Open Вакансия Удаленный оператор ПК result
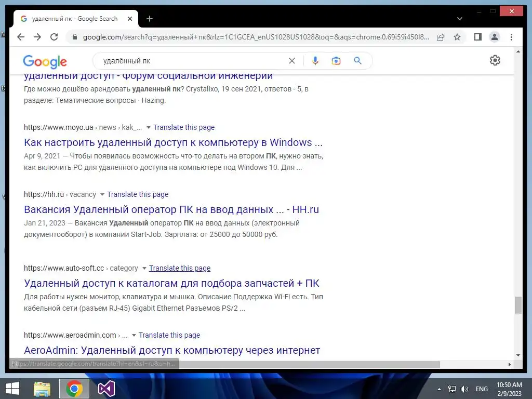 [x=171, y=209]
